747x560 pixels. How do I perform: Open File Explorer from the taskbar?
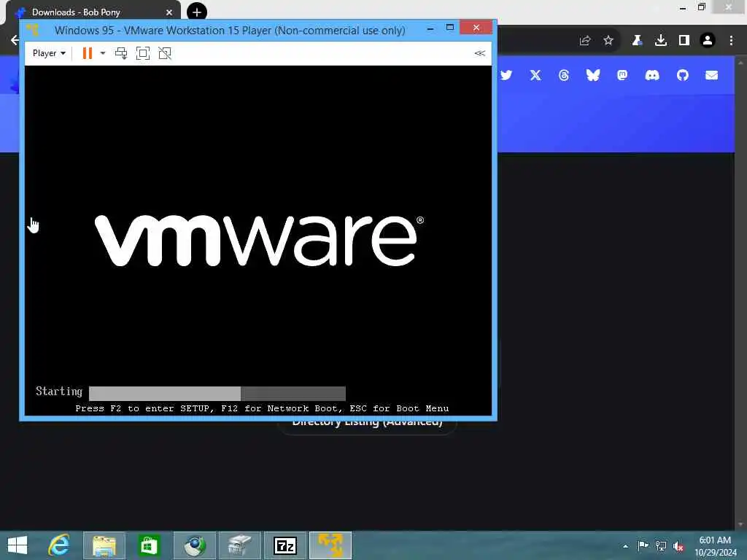point(104,545)
